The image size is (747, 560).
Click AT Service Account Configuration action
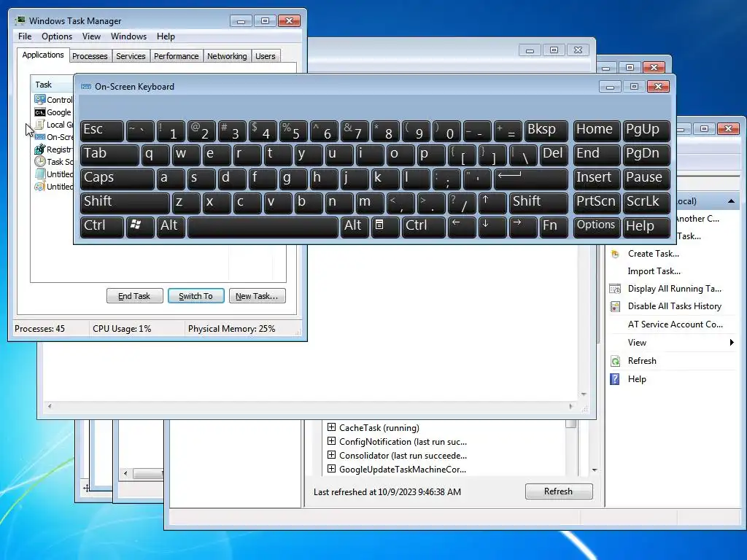[675, 324]
